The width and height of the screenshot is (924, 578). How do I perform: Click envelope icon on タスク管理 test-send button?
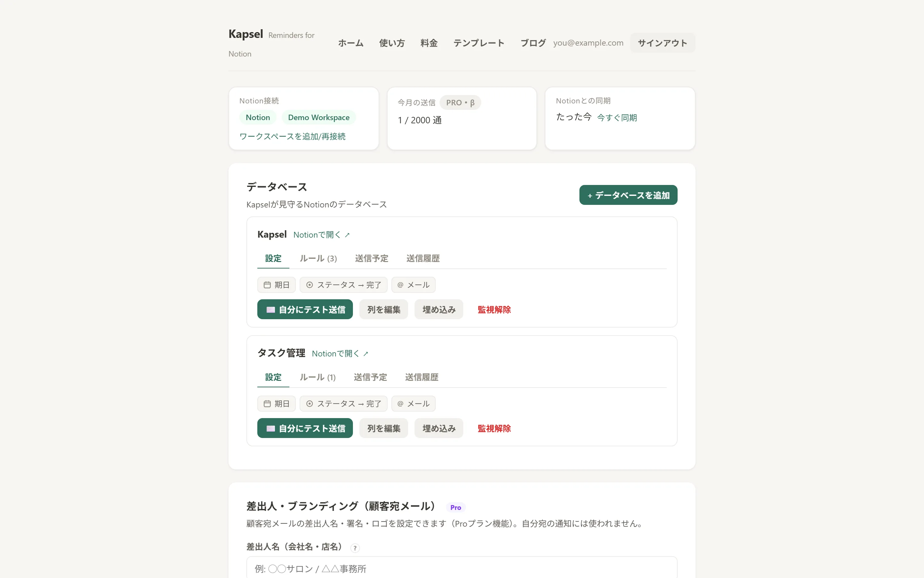click(x=271, y=429)
